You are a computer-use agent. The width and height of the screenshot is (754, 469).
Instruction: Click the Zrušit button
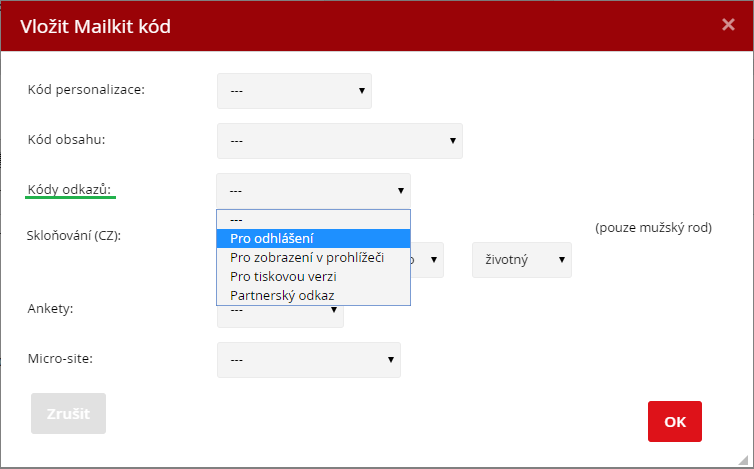point(68,414)
